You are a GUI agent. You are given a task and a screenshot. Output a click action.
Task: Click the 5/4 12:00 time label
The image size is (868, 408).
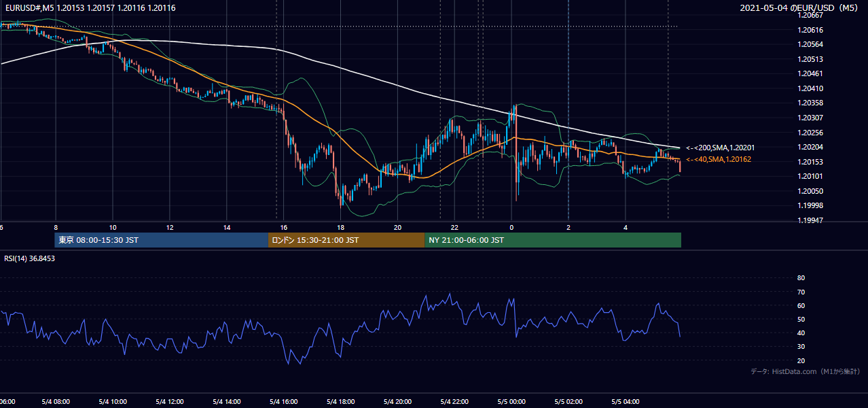coord(170,402)
